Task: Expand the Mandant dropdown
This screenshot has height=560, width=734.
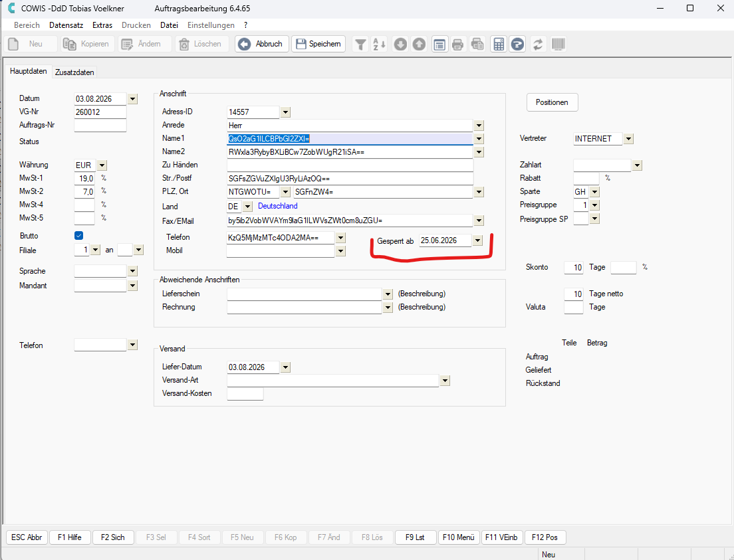Action: click(x=132, y=286)
